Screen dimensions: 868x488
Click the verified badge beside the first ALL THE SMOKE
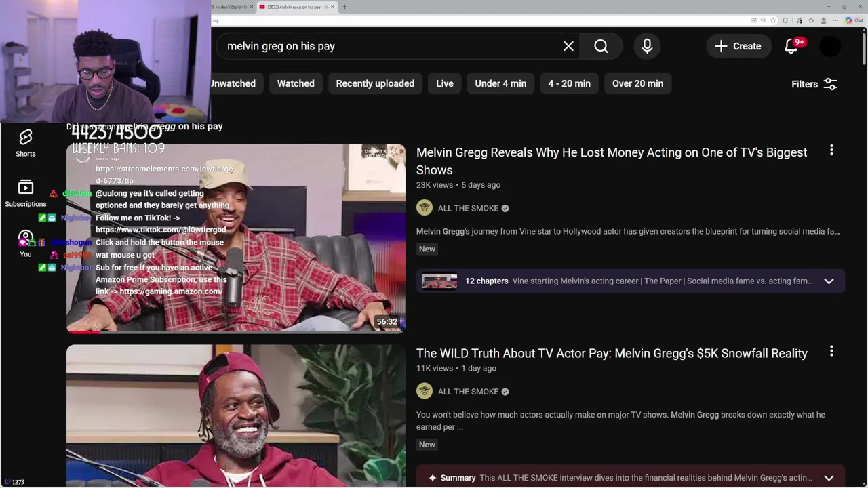point(505,208)
